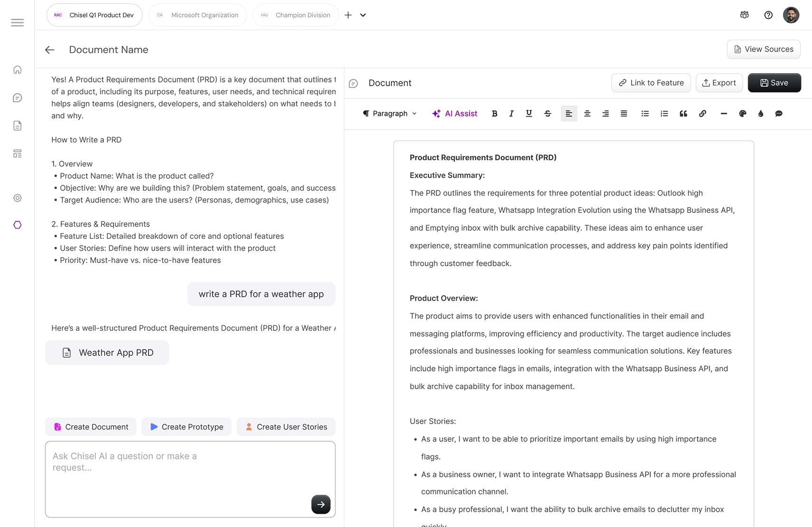The image size is (812, 527).
Task: Insert a hyperlink
Action: (x=702, y=113)
